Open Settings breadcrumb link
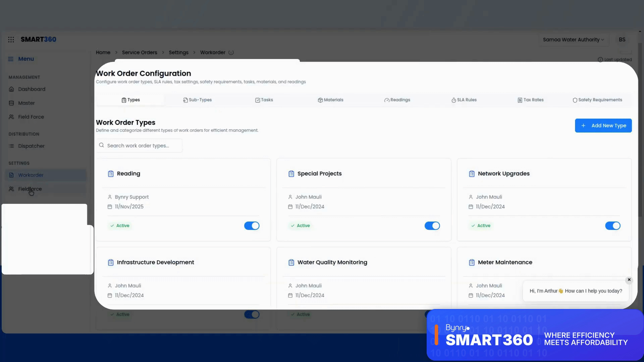Screen dimensions: 644x362 point(178,53)
